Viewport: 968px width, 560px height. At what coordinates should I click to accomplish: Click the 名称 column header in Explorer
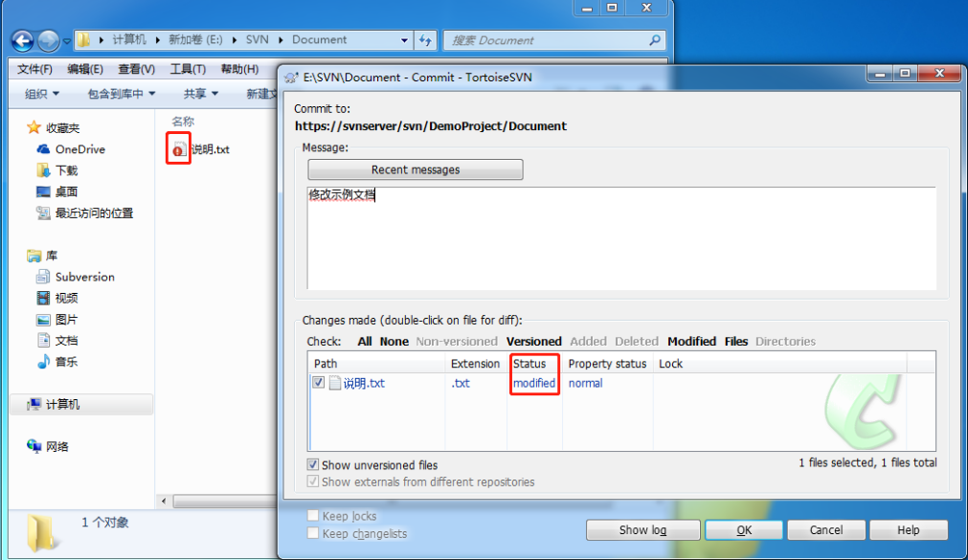coord(183,121)
